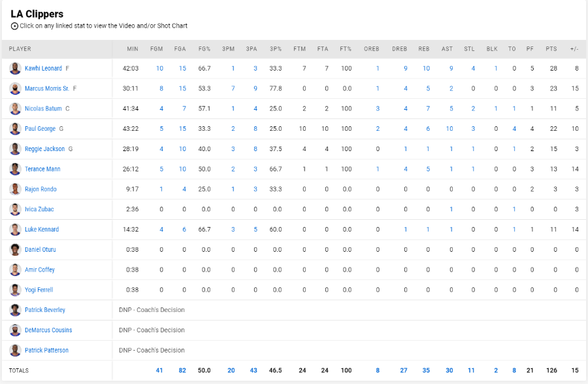
Task: Open Daniel Oturu's headshot thumbnail
Action: [15, 250]
